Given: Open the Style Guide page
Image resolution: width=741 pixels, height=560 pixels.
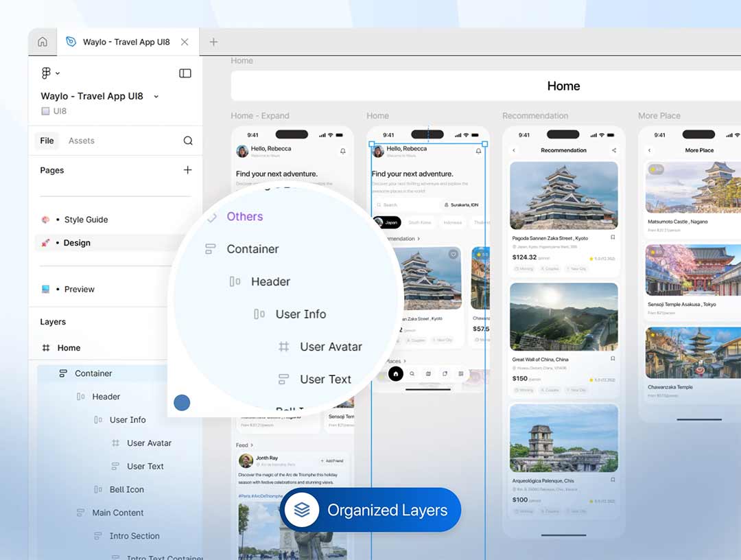Looking at the screenshot, I should coord(86,220).
